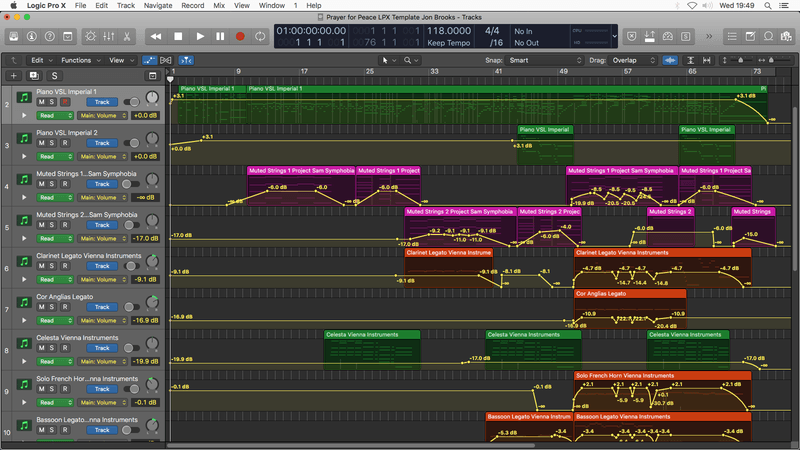Record-enable the Muted Strings 1 track
Image resolution: width=800 pixels, height=450 pixels.
[x=65, y=184]
